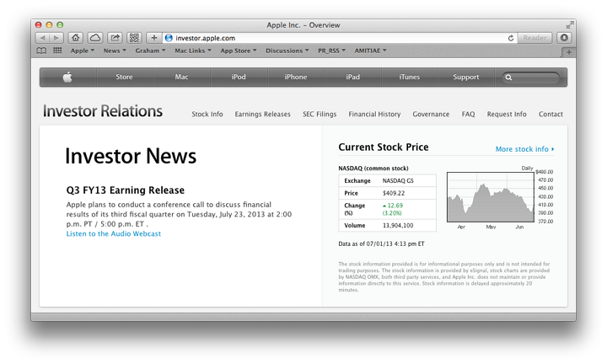Open Top Sites grid icon
Viewport: 607px width, 364px height.
click(x=57, y=51)
